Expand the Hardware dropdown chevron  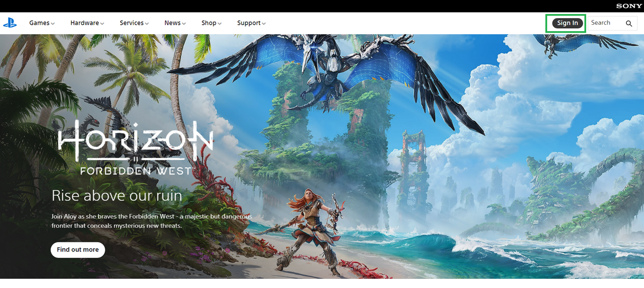(x=102, y=24)
